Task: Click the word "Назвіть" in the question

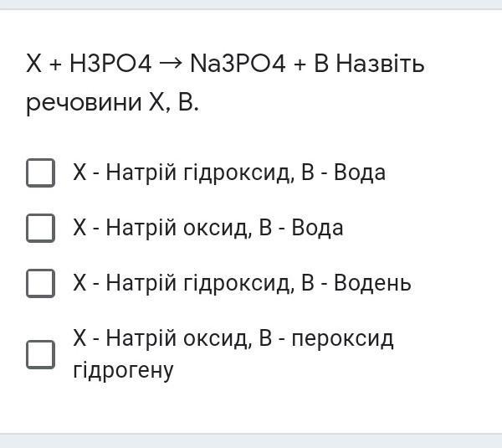Action: click(x=381, y=64)
